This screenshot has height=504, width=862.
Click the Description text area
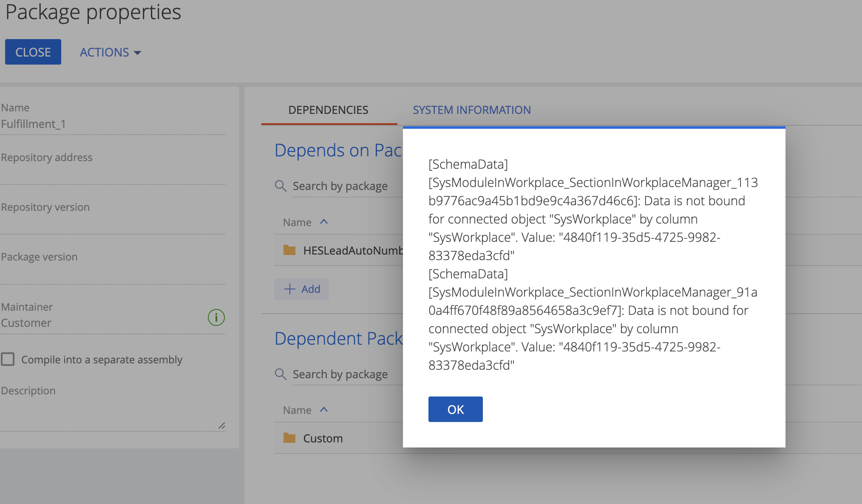coord(113,414)
